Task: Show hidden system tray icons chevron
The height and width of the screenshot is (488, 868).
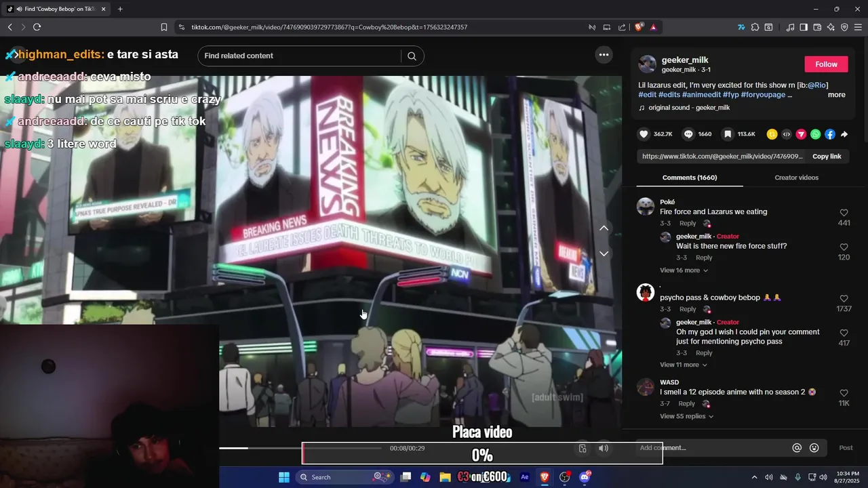Action: 754,477
